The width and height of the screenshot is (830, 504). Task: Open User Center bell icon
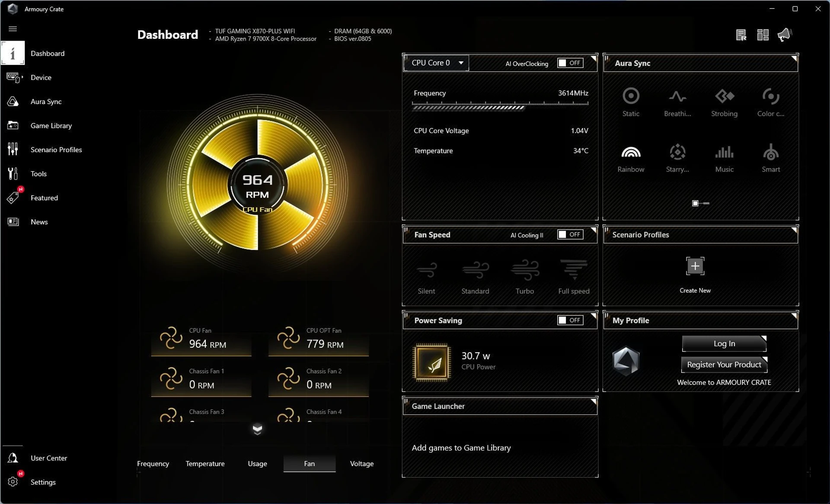(x=13, y=458)
